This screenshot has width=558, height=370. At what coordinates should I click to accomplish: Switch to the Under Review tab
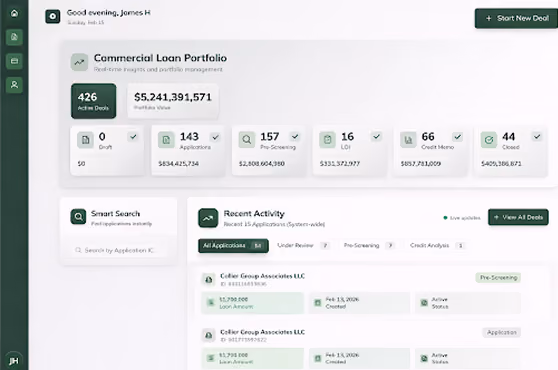click(x=303, y=245)
